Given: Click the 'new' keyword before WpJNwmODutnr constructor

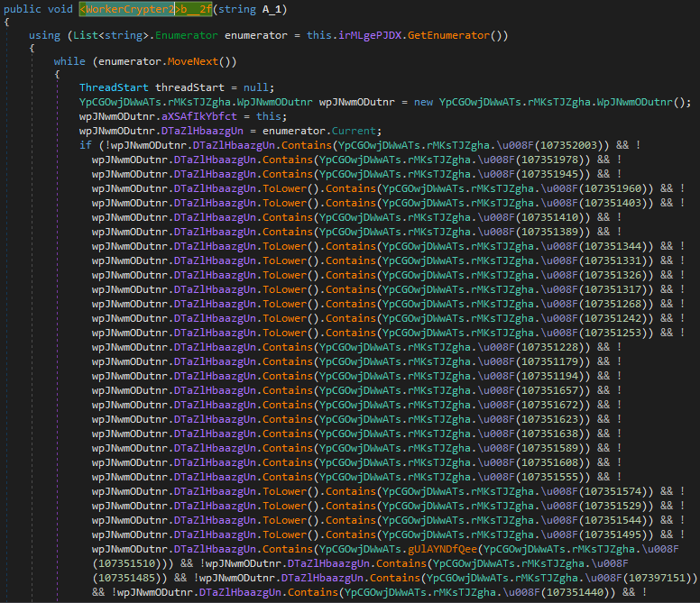Looking at the screenshot, I should [x=423, y=102].
